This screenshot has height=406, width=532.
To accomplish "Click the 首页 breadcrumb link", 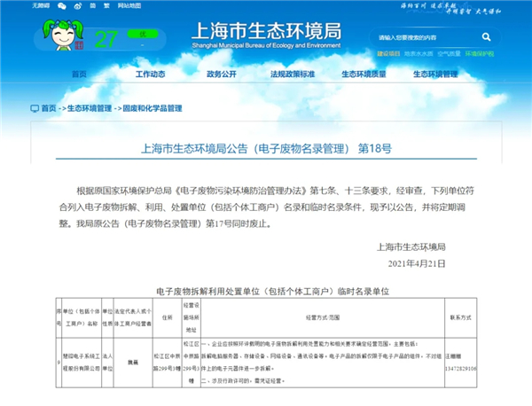I will [x=49, y=108].
